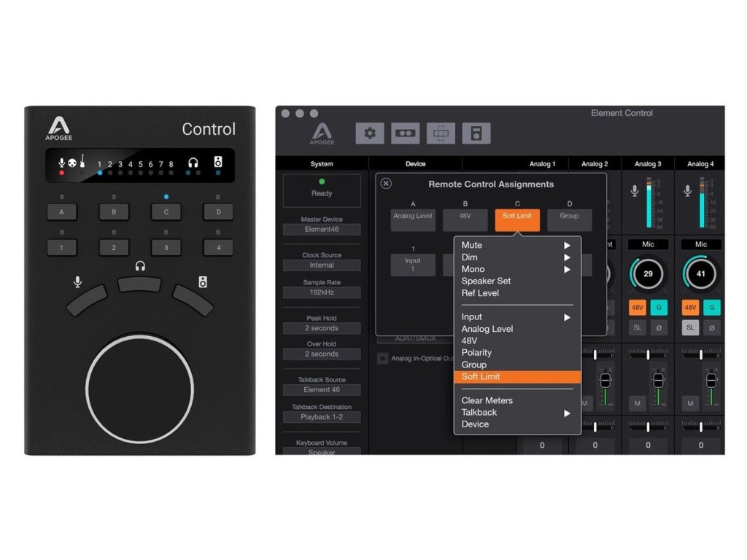Click the large round knob on Control remote
Viewport: 747px width, 560px height.
click(139, 389)
